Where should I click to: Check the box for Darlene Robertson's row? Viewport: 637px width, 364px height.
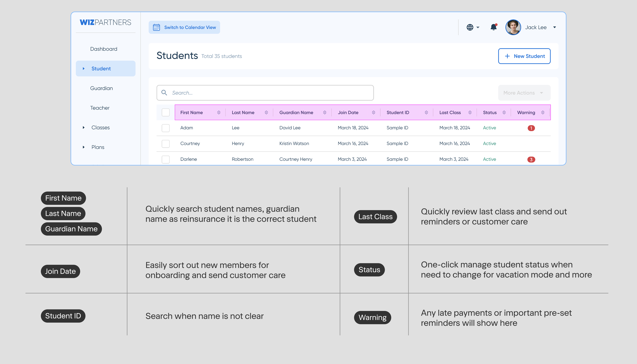pyautogui.click(x=166, y=159)
